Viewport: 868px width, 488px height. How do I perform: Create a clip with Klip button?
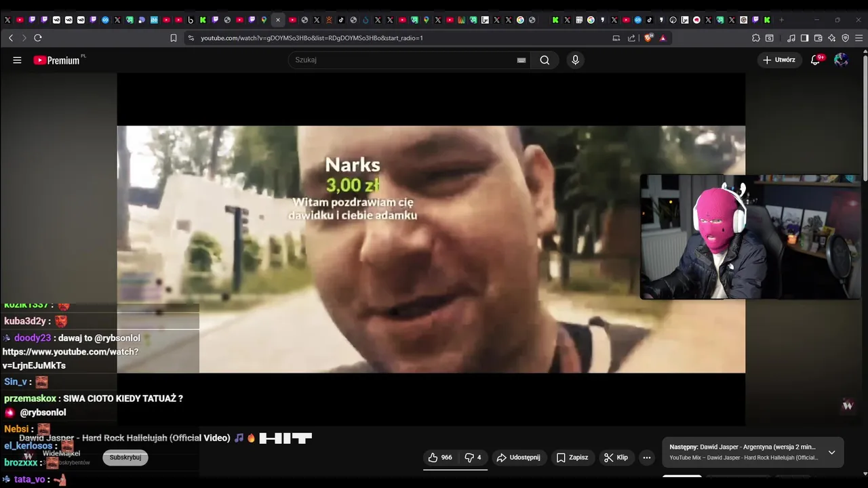tap(616, 457)
